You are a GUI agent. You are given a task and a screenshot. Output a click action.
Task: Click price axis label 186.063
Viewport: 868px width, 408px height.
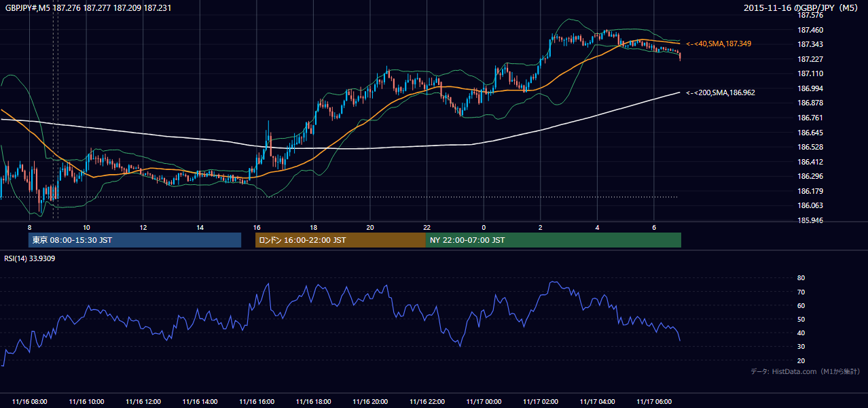click(811, 205)
